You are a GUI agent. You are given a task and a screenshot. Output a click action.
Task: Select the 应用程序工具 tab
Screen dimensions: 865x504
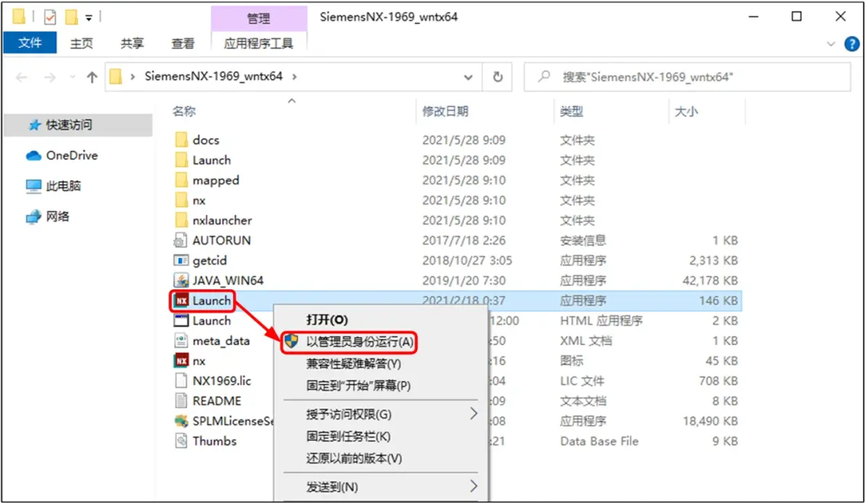pyautogui.click(x=259, y=43)
